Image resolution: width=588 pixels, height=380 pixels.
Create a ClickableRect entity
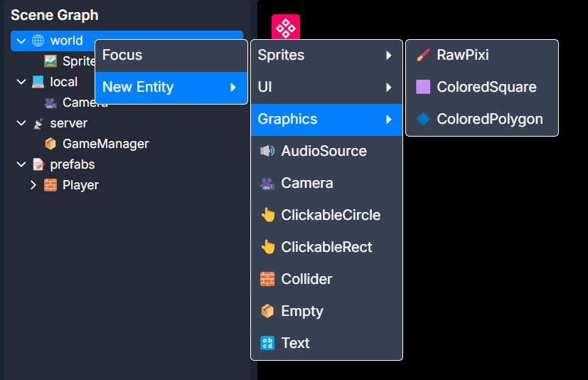[326, 247]
